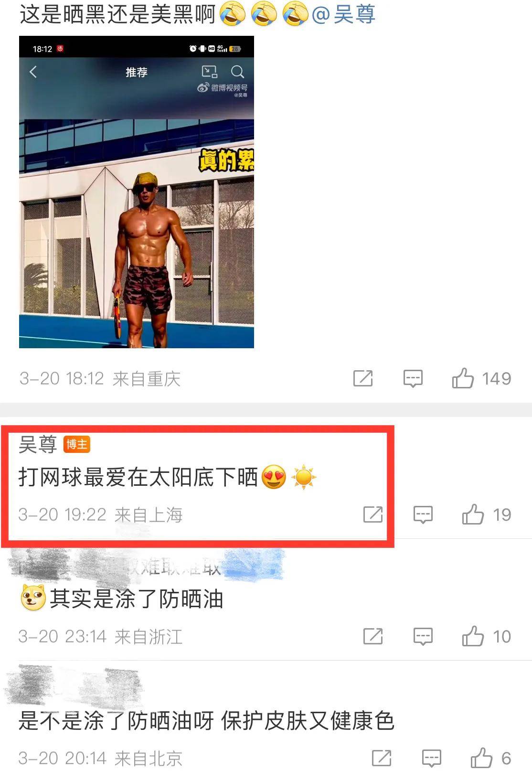Like 吴尊's tennis comment with 19 likes

(486, 514)
